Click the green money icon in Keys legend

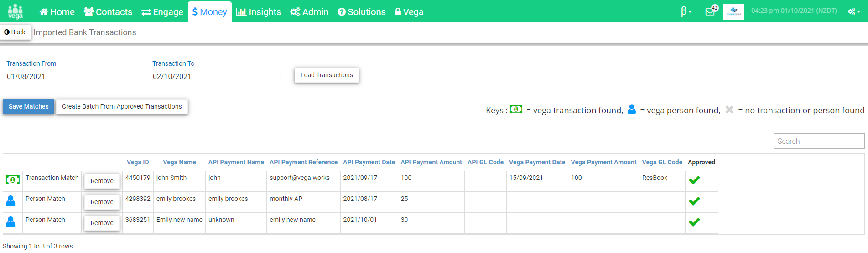(516, 110)
